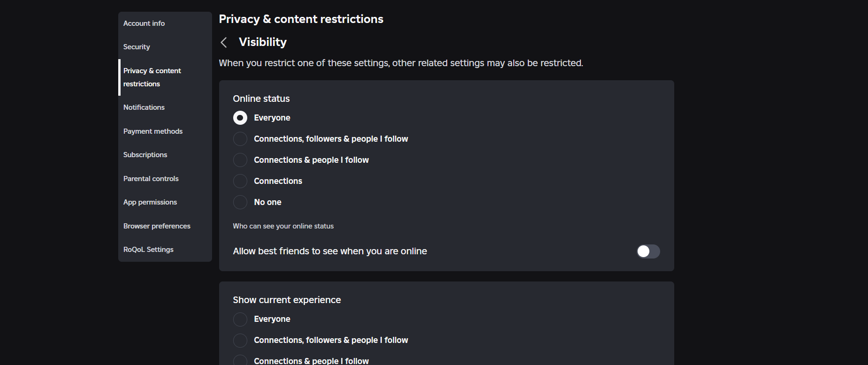
Task: Open the Security settings page
Action: pyautogui.click(x=137, y=47)
